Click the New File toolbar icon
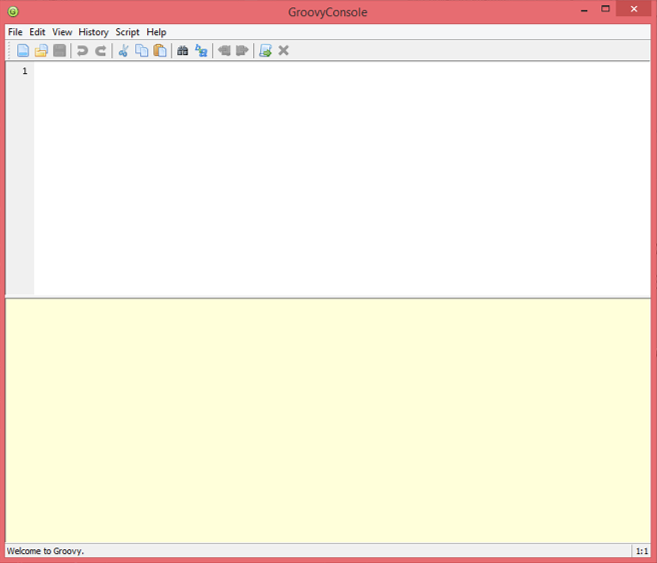The height and width of the screenshot is (563, 657). pyautogui.click(x=23, y=51)
